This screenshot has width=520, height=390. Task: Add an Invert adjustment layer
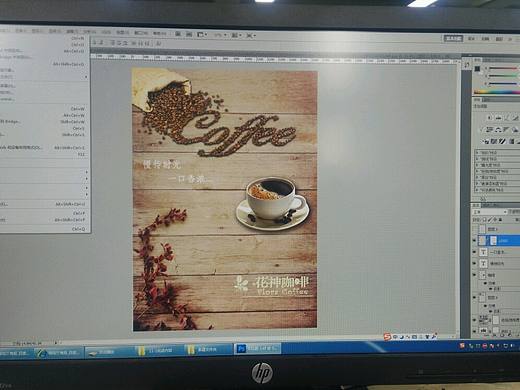pyautogui.click(x=486, y=142)
